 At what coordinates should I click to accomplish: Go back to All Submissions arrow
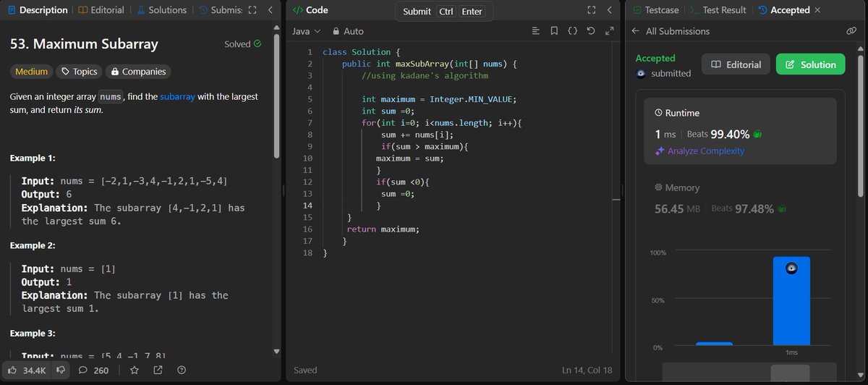[635, 31]
